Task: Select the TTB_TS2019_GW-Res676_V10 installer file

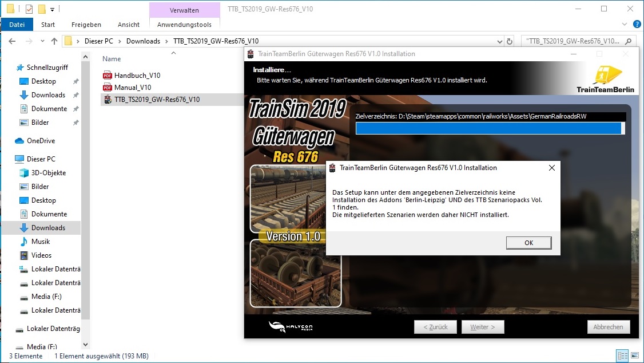Action: (x=157, y=100)
